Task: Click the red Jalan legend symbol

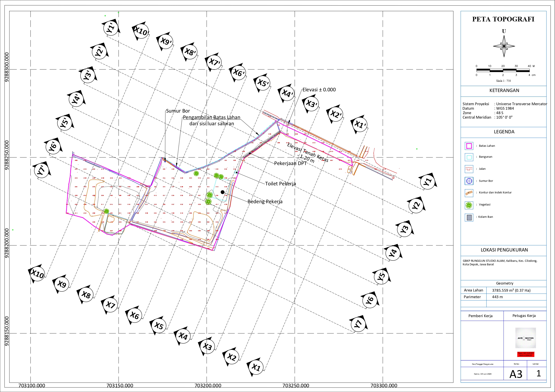Action: pyautogui.click(x=469, y=169)
